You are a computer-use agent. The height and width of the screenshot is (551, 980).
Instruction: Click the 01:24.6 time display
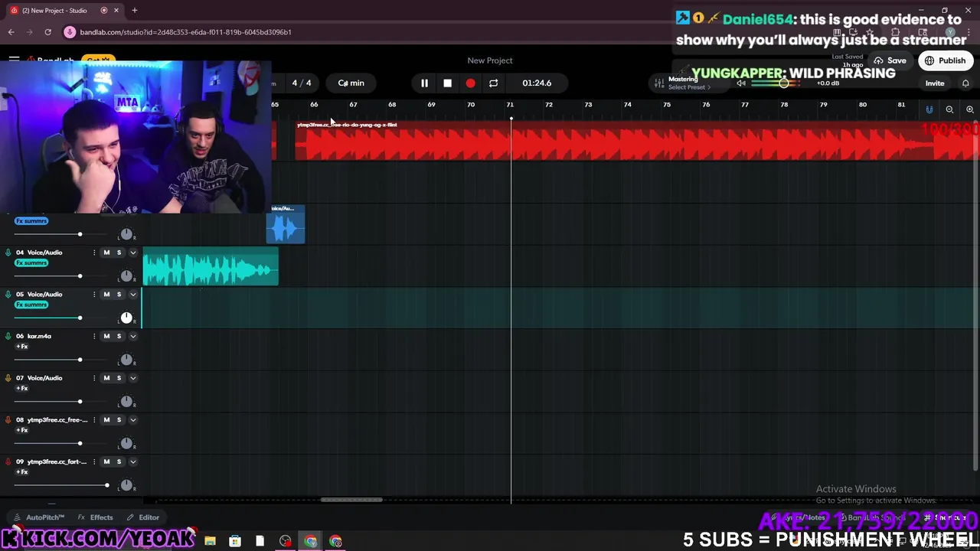tap(537, 83)
